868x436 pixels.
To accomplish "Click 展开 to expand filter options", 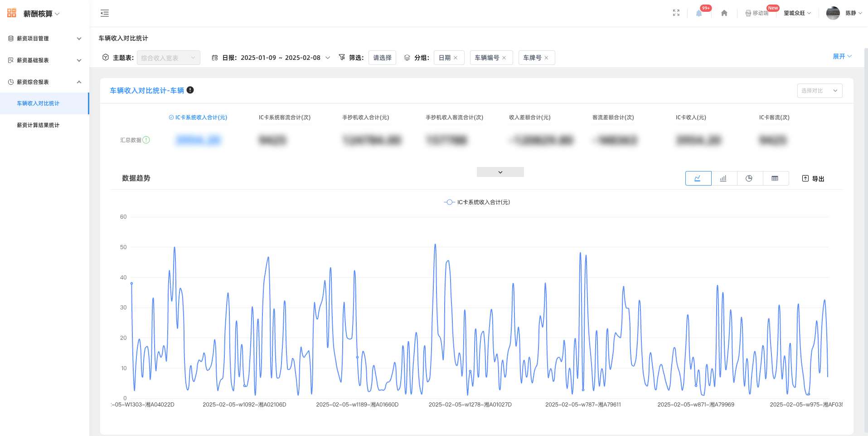I will [x=842, y=57].
